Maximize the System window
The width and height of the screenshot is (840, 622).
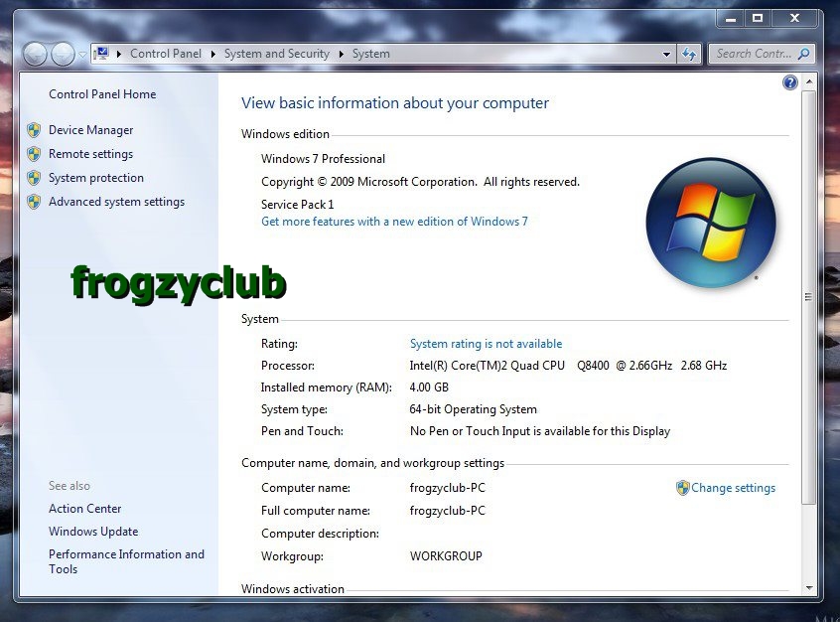click(758, 19)
